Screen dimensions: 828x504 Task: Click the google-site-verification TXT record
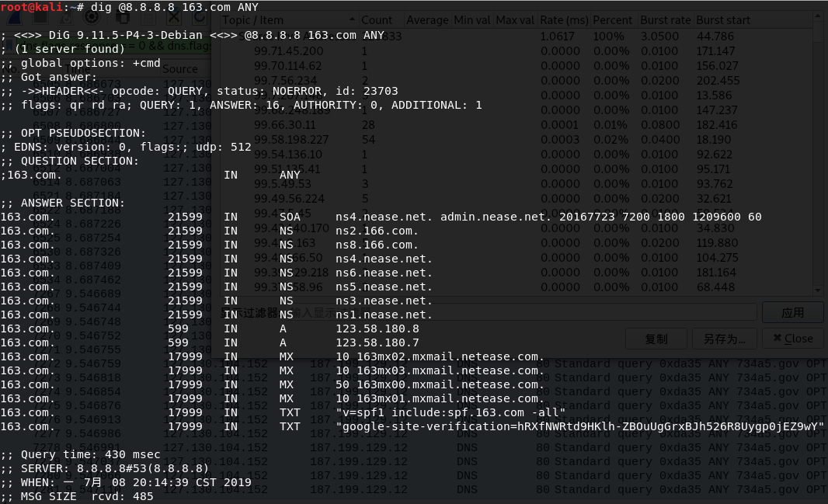click(x=579, y=426)
